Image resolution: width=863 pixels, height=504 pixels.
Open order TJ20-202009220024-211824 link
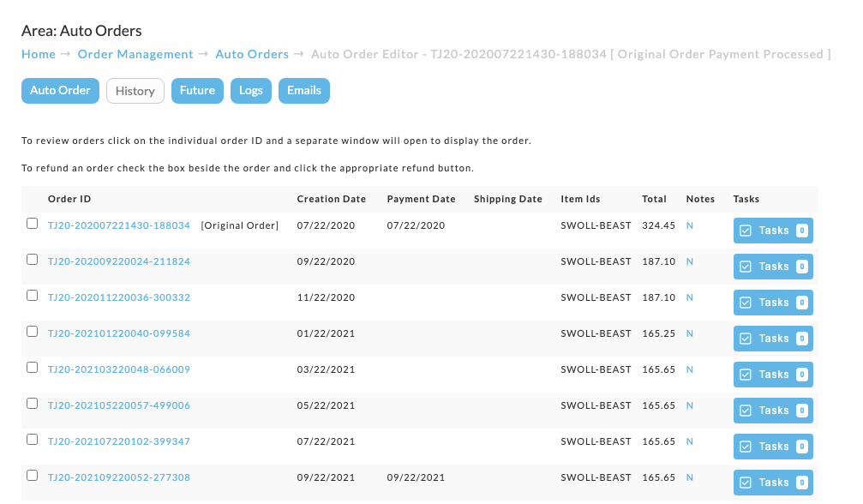[x=119, y=261]
